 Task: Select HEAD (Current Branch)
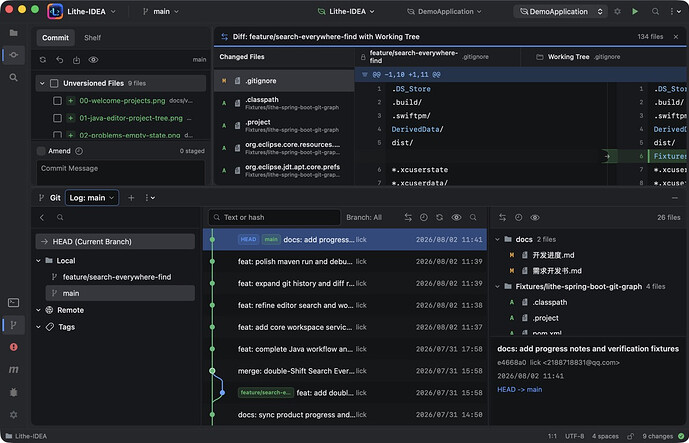[115, 241]
